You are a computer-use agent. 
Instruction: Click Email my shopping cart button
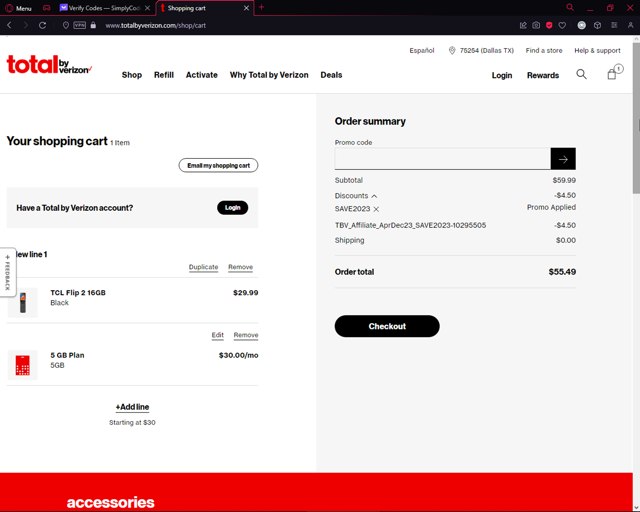[x=218, y=165]
